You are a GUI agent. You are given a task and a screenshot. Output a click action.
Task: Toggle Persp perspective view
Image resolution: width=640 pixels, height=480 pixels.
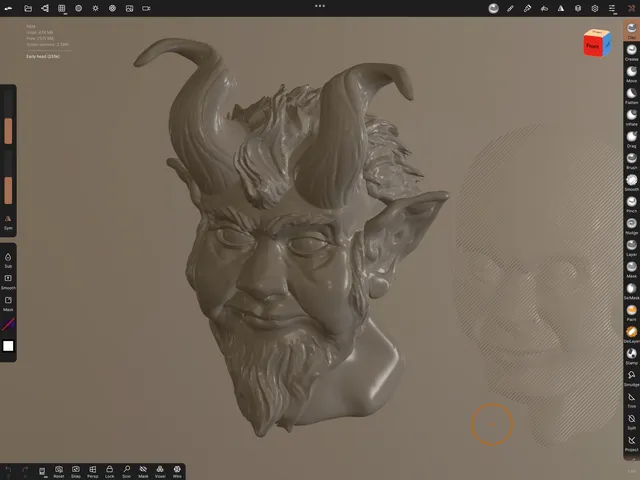(93, 471)
